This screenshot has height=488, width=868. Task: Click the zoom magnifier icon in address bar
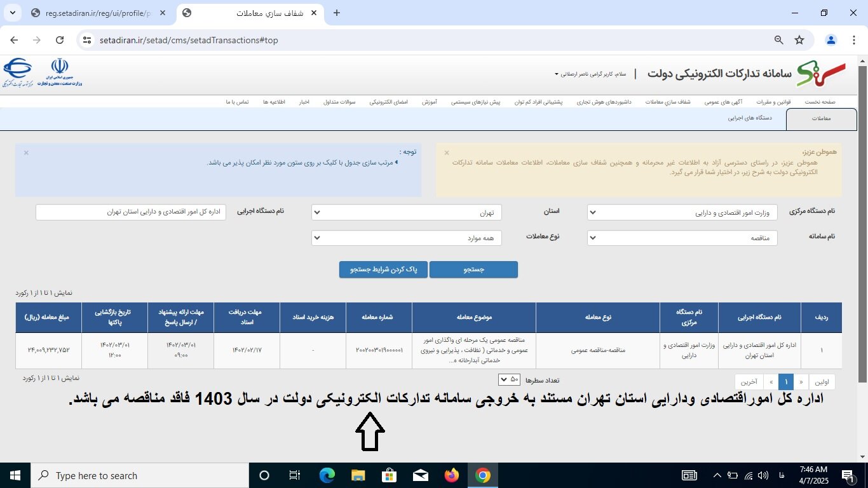pyautogui.click(x=778, y=40)
